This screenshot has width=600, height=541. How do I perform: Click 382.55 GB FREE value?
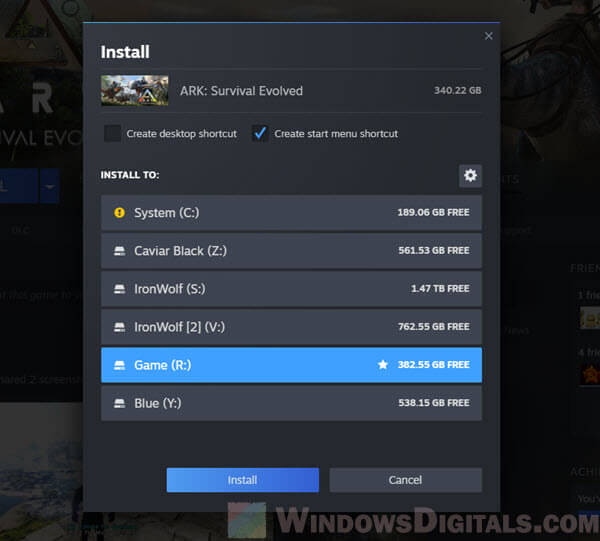434,365
